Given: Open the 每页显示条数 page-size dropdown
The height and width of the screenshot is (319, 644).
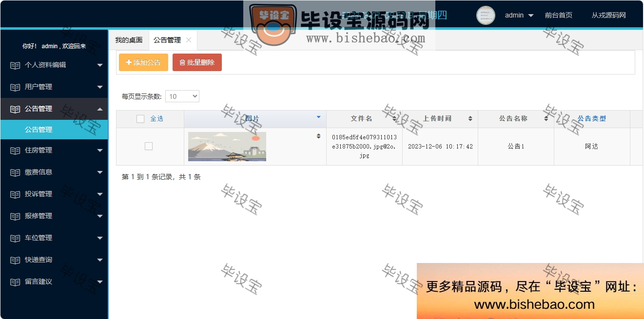Looking at the screenshot, I should 182,96.
